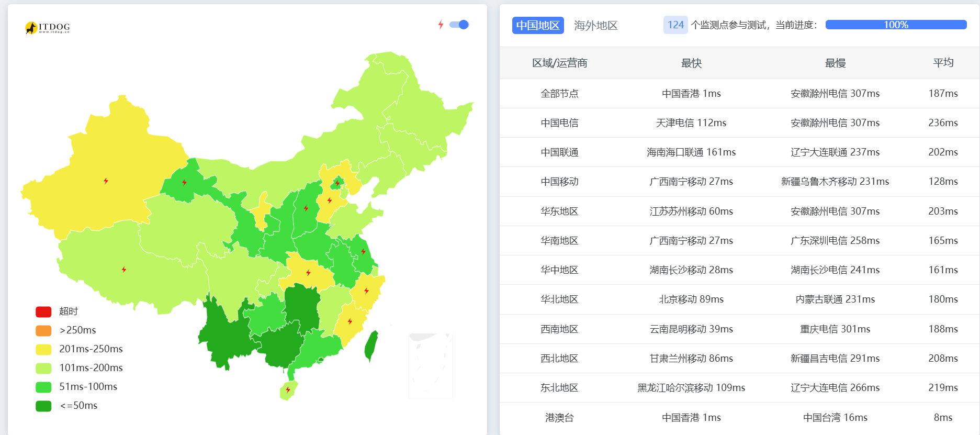
Task: Click the lightning marker on Hubei
Action: (308, 273)
